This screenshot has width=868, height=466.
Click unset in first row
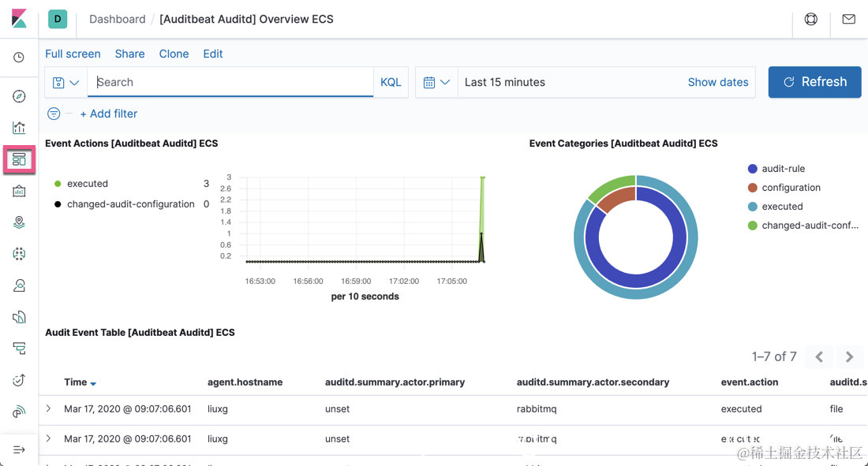(x=337, y=409)
